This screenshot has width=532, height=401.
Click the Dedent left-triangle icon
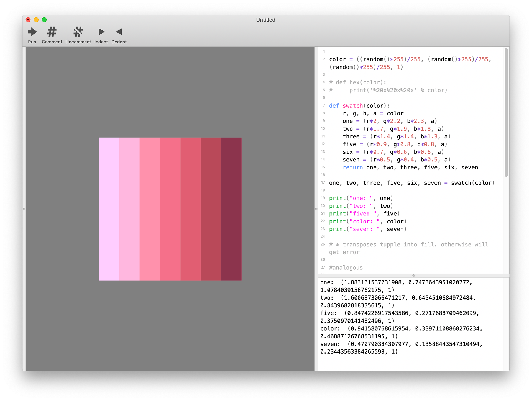pyautogui.click(x=119, y=32)
